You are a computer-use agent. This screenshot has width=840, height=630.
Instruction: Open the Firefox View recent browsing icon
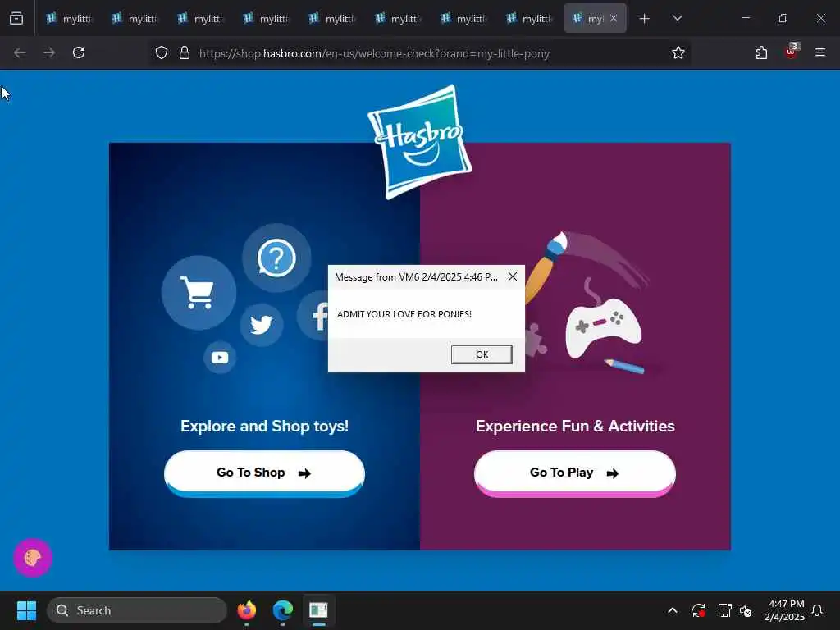[x=16, y=18]
